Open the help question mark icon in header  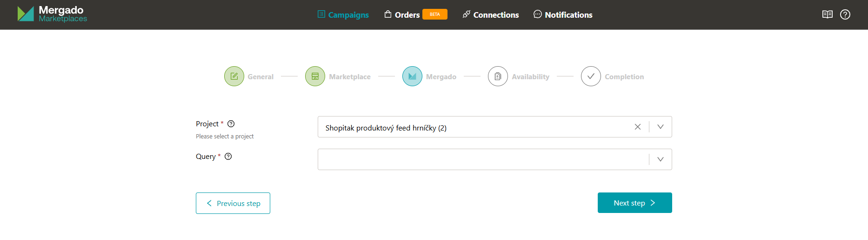(x=845, y=14)
